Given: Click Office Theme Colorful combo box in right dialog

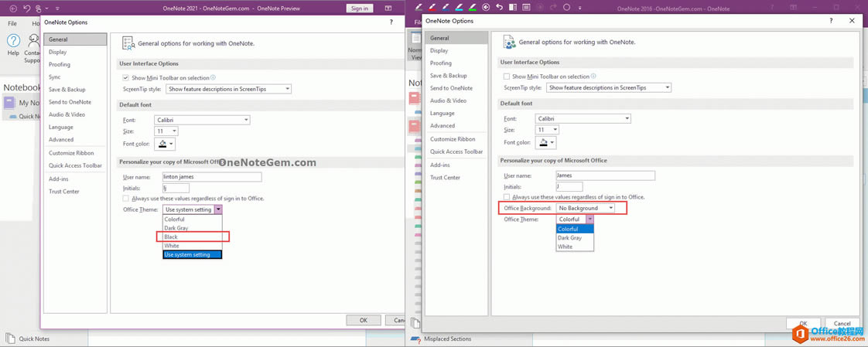Looking at the screenshot, I should (x=575, y=219).
